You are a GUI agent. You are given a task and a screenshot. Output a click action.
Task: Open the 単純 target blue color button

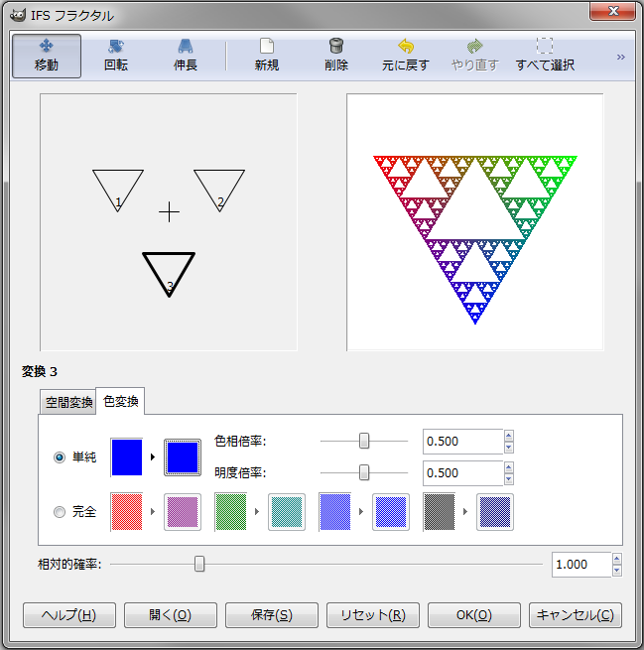(x=183, y=457)
